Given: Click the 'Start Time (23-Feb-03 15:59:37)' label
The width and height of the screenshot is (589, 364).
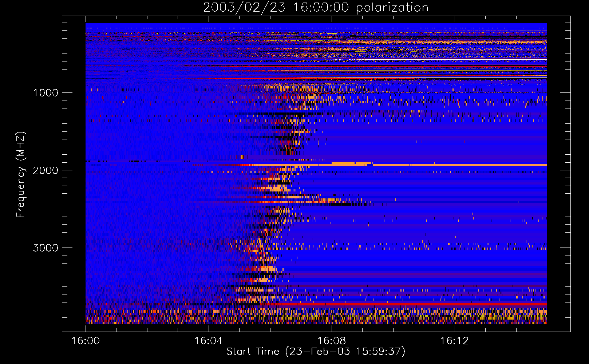Looking at the screenshot, I should coord(316,352).
